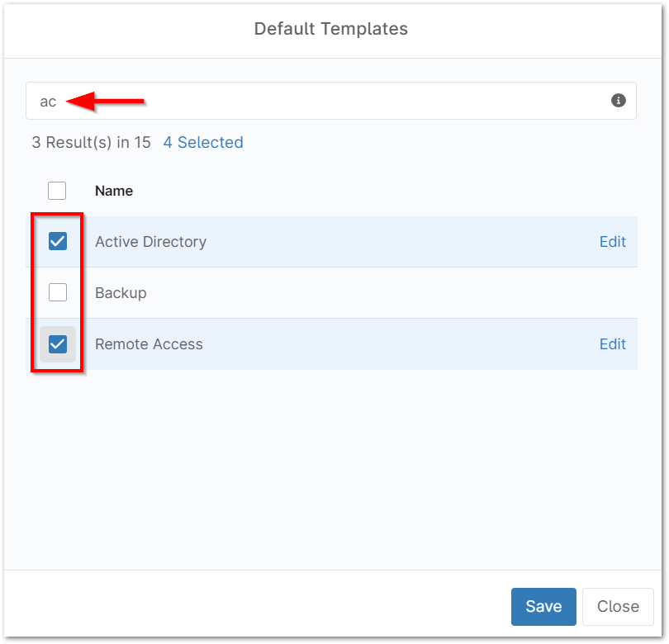Click the 3 Result(s) in 15 text
The image size is (669, 644).
91,142
